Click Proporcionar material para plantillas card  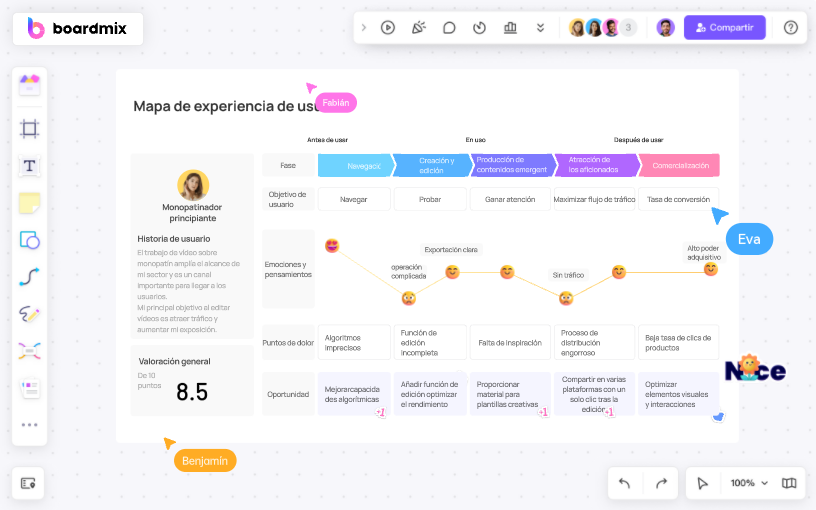pyautogui.click(x=510, y=394)
